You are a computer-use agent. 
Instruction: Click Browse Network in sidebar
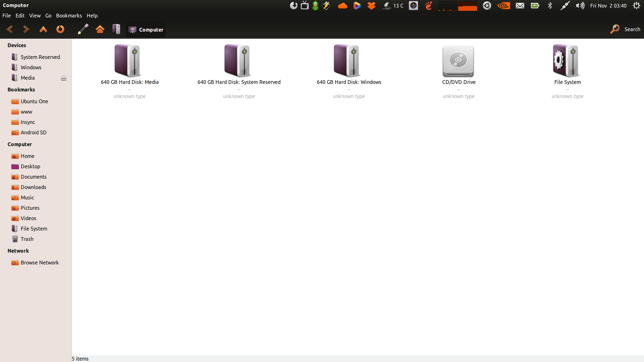tap(36, 263)
